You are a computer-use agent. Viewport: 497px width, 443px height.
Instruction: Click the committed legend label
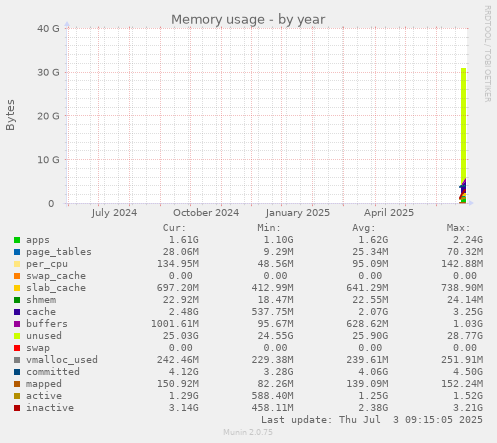[53, 372]
